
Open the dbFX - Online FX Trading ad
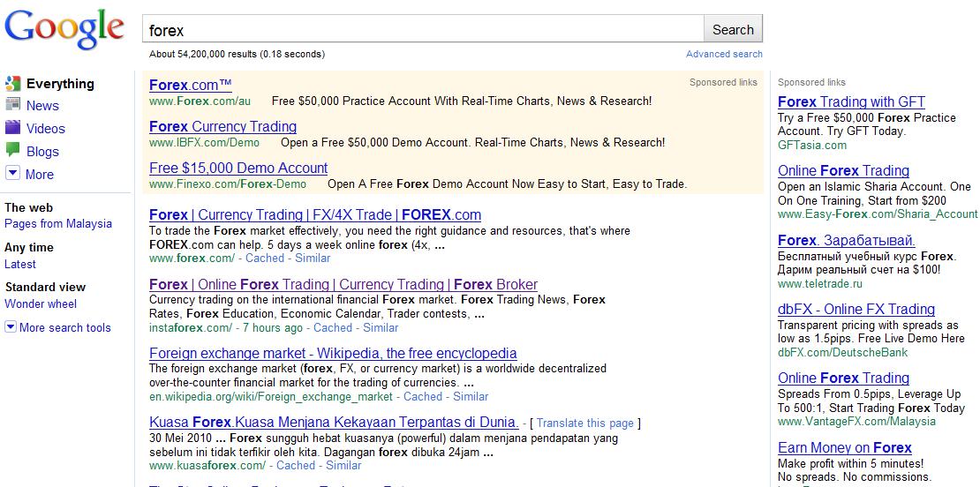pos(856,309)
